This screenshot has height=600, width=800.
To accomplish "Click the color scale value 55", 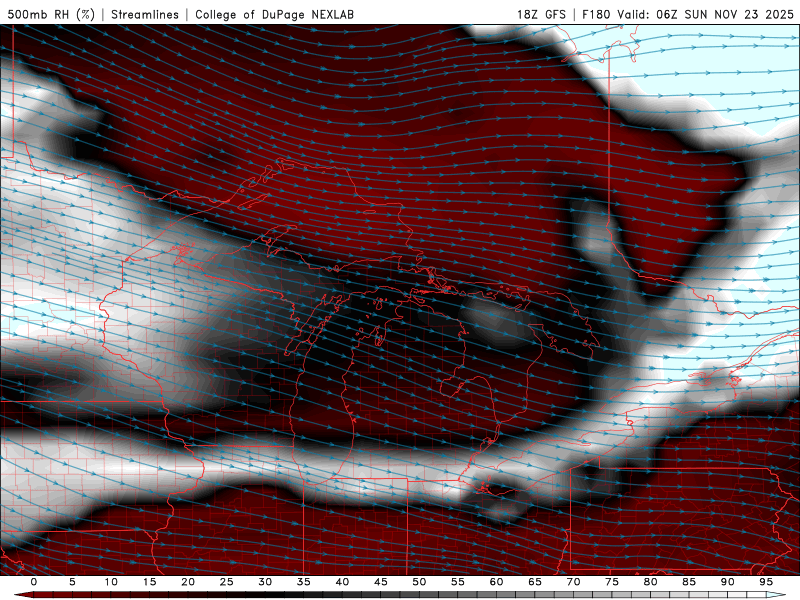I will pos(458,582).
